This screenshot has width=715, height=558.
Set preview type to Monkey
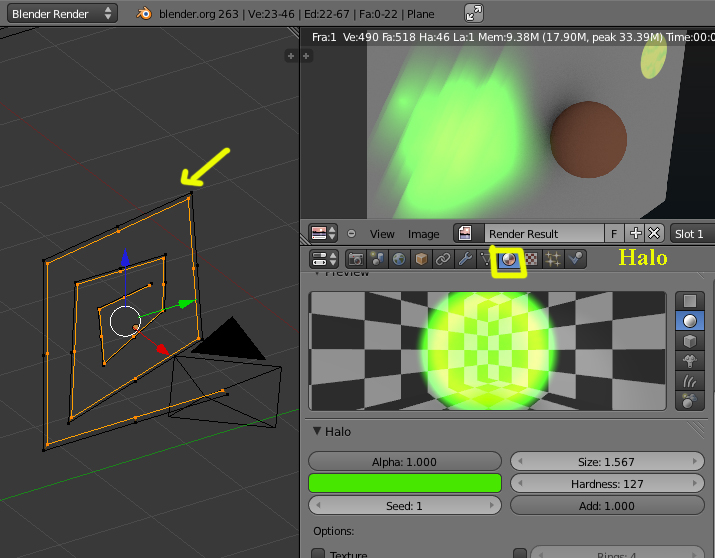pos(689,361)
